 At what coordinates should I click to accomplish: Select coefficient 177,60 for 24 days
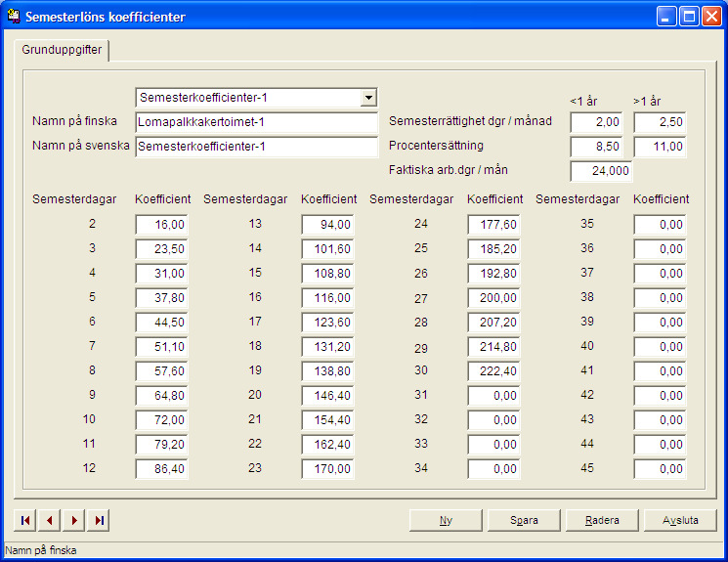tap(494, 225)
